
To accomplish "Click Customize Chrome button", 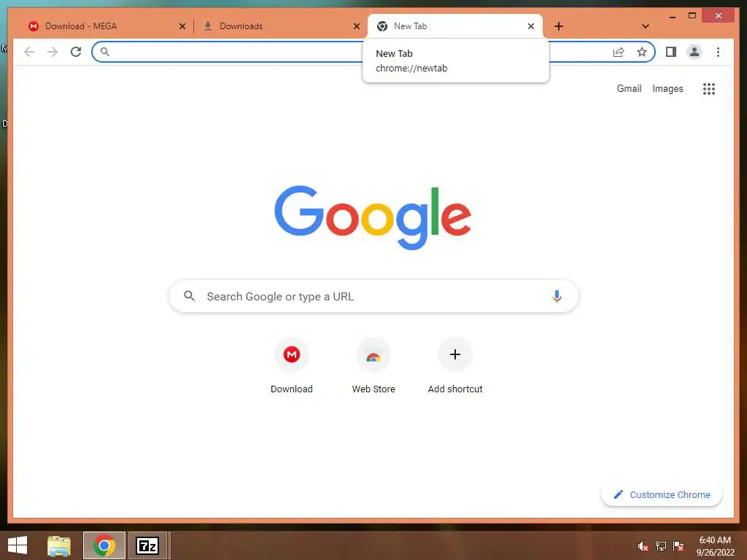I will [662, 495].
